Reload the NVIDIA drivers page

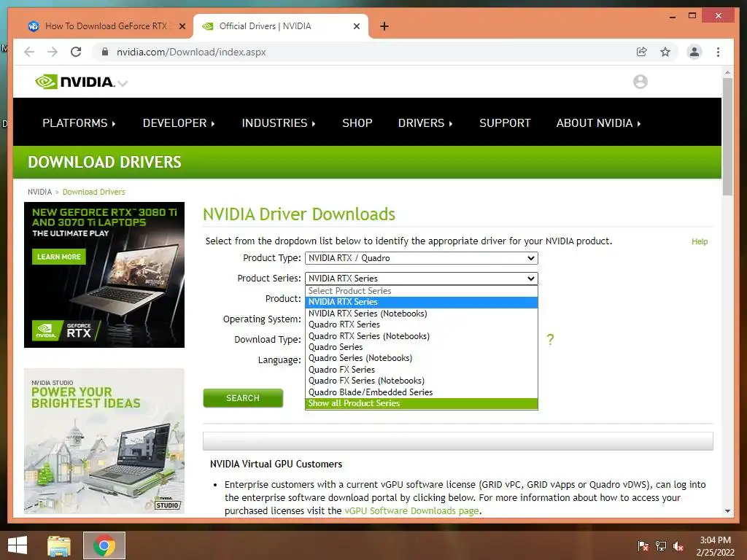click(76, 52)
